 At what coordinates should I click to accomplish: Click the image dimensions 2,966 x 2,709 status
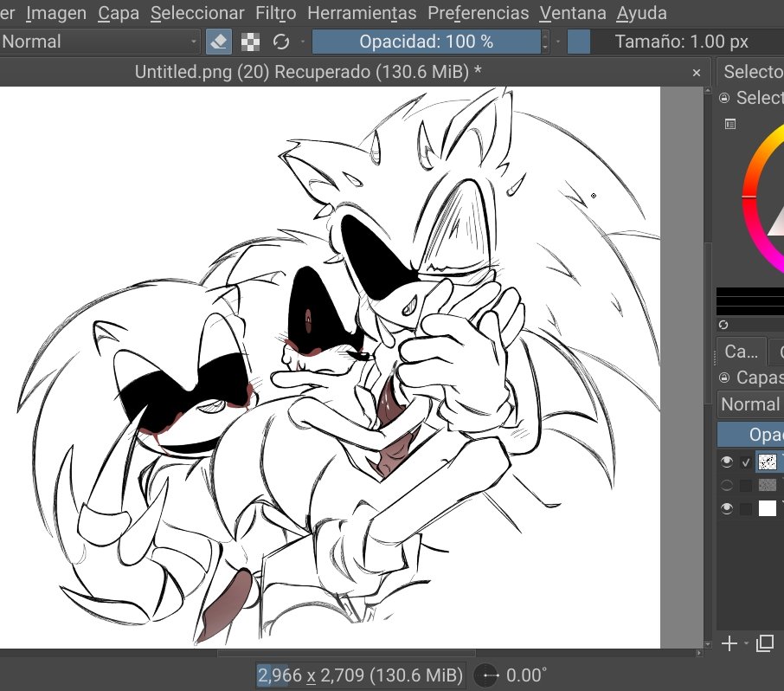pos(360,675)
